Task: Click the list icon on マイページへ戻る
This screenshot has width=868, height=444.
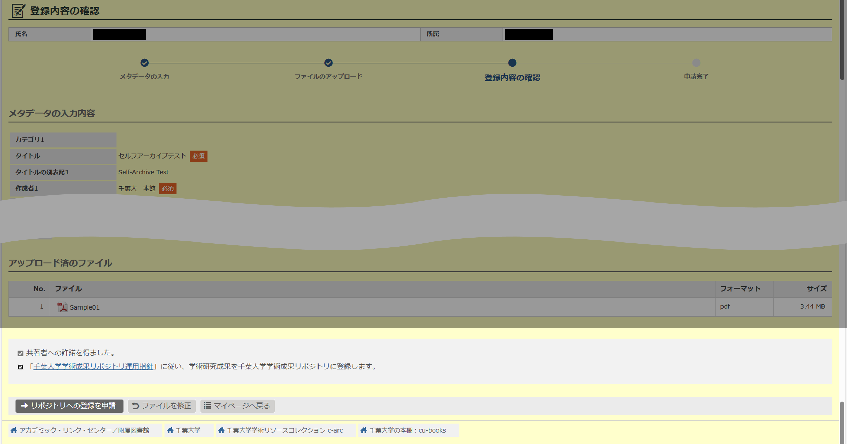Action: point(208,406)
